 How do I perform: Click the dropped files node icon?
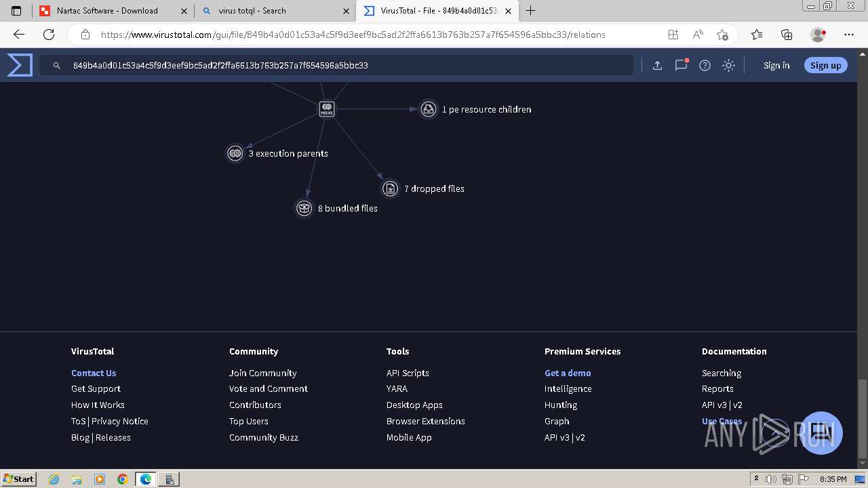click(390, 188)
